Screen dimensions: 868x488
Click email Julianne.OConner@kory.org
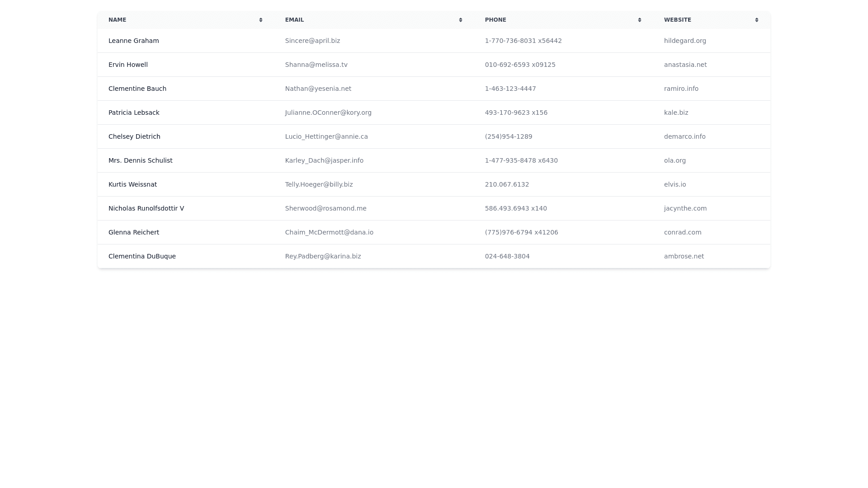pos(328,113)
